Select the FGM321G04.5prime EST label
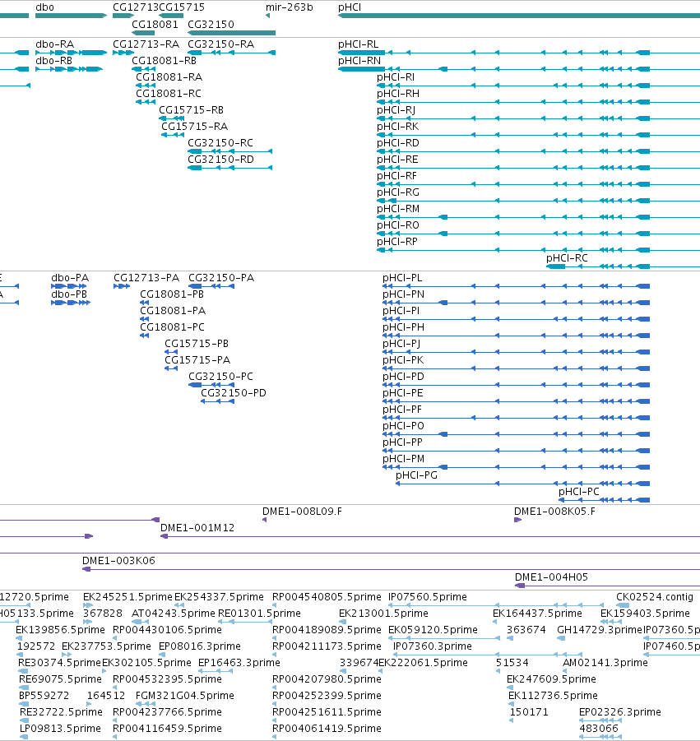The image size is (700, 741). 185,695
